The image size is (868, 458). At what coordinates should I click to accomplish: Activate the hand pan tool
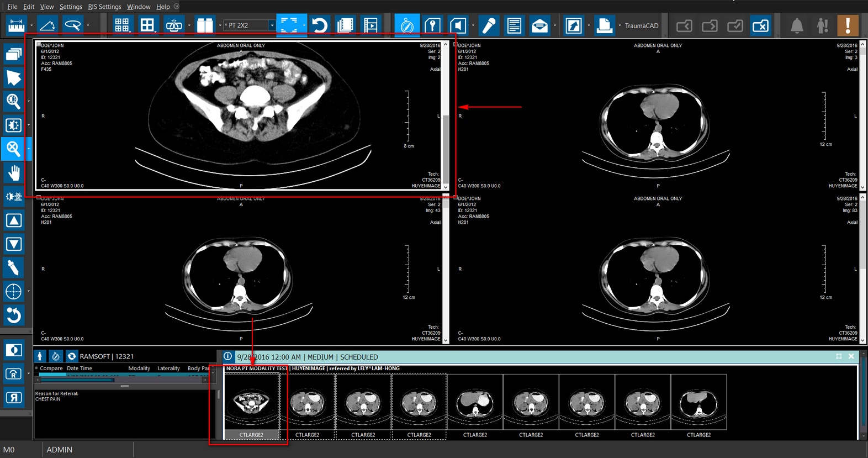point(14,173)
